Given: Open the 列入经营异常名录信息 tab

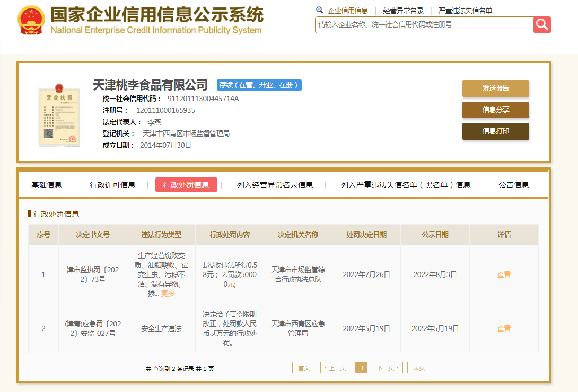Looking at the screenshot, I should coord(275,185).
